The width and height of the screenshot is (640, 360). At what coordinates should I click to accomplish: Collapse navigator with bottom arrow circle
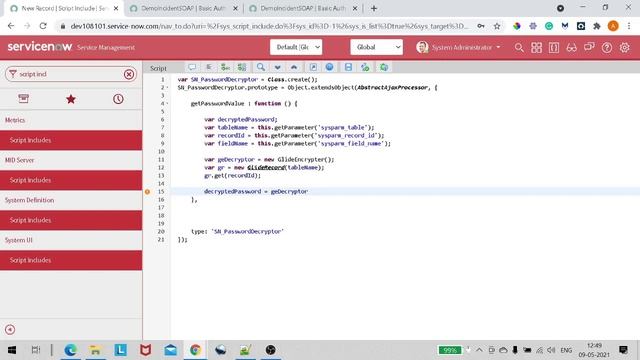coord(10,329)
